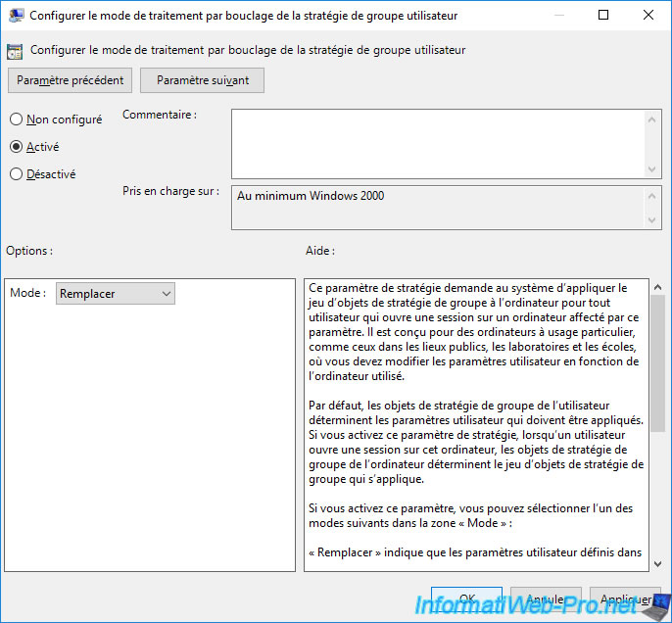Confirm with the OK button
Viewport: 672px width, 623px height.
(x=467, y=599)
